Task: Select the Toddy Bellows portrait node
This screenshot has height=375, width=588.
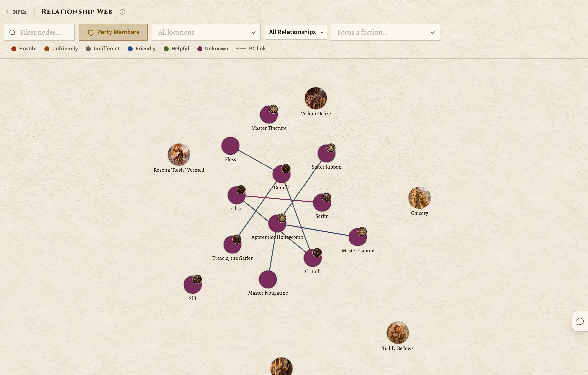Action: click(398, 333)
